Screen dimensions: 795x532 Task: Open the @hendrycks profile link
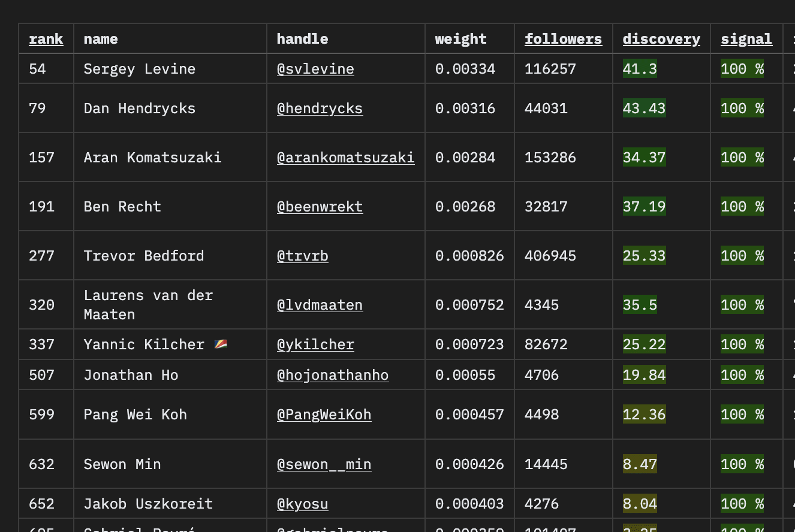coord(320,108)
